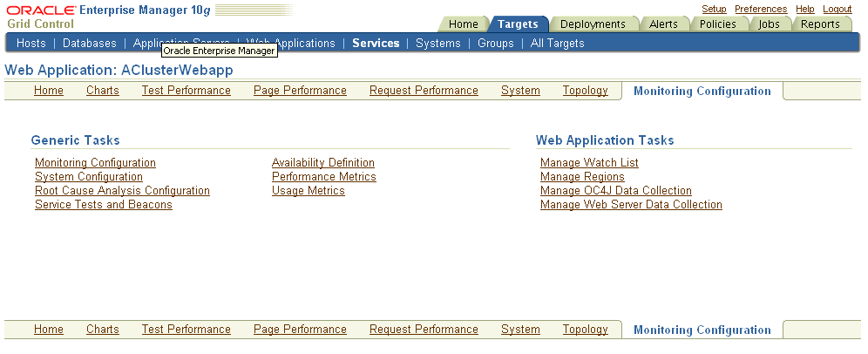Open the Alerts tab
This screenshot has width=868, height=354.
tap(663, 24)
